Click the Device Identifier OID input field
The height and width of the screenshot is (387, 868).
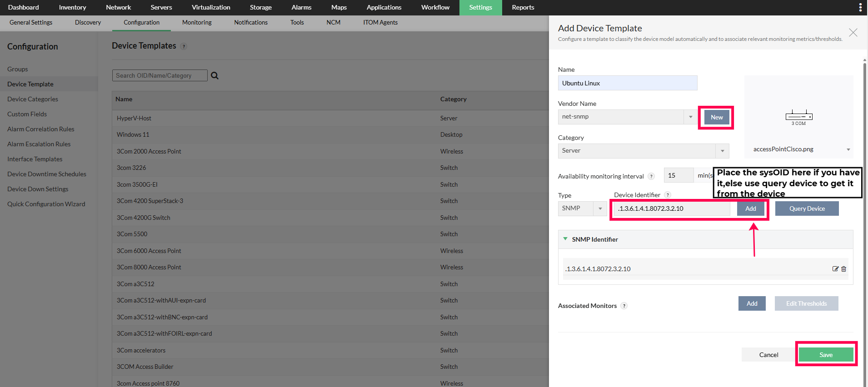point(672,208)
